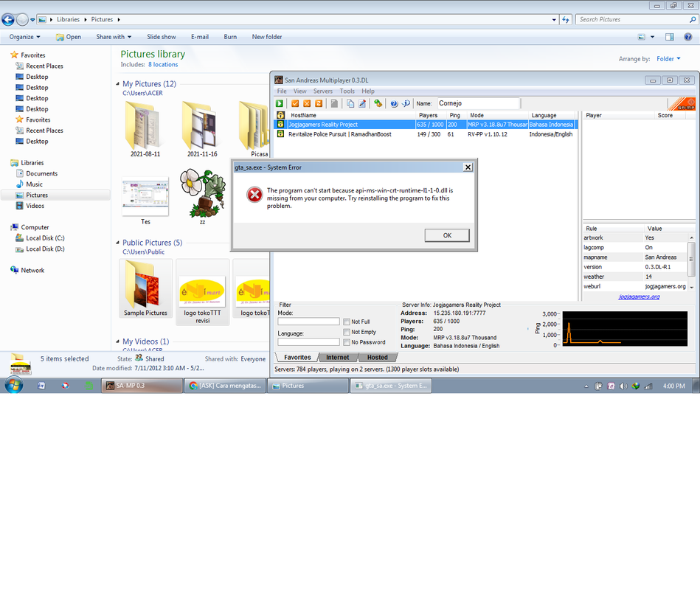Enable the Not Empty filter checkbox
This screenshot has height=590, width=700.
(x=347, y=332)
